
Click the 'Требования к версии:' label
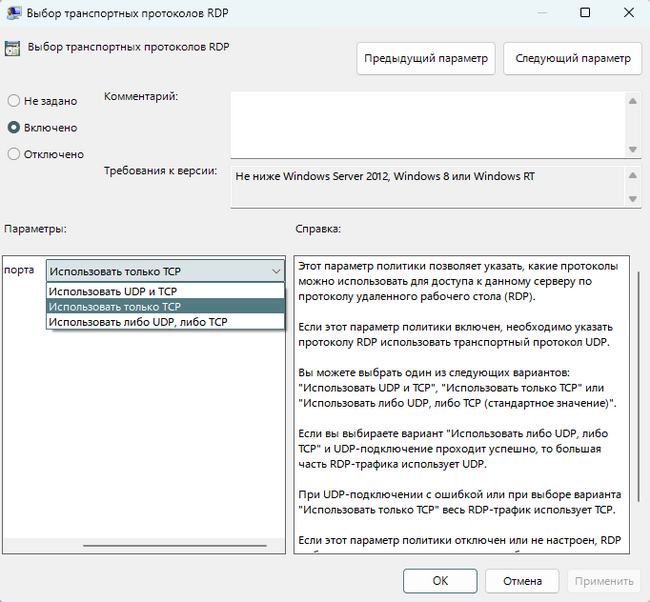pyautogui.click(x=160, y=170)
